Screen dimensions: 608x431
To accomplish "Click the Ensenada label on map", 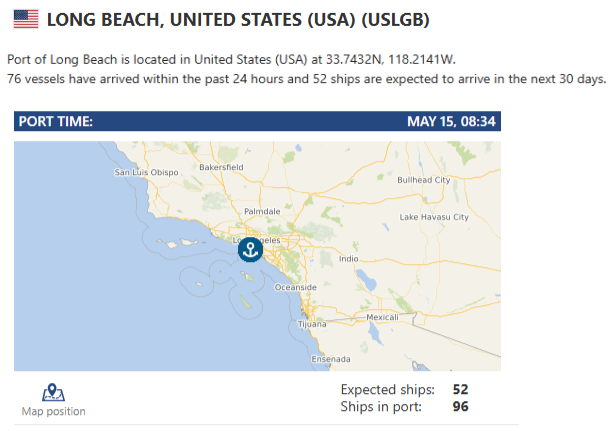I will 331,359.
